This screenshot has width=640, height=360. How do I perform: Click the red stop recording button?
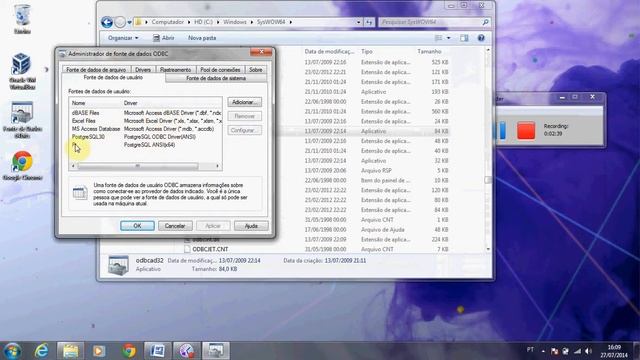[526, 130]
